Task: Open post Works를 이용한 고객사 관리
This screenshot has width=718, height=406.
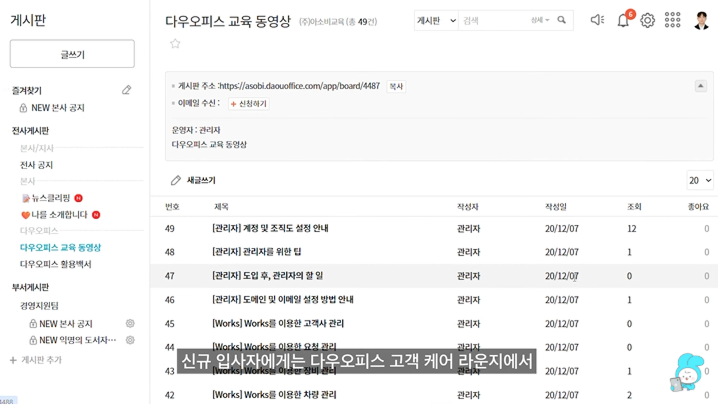Action: [278, 323]
